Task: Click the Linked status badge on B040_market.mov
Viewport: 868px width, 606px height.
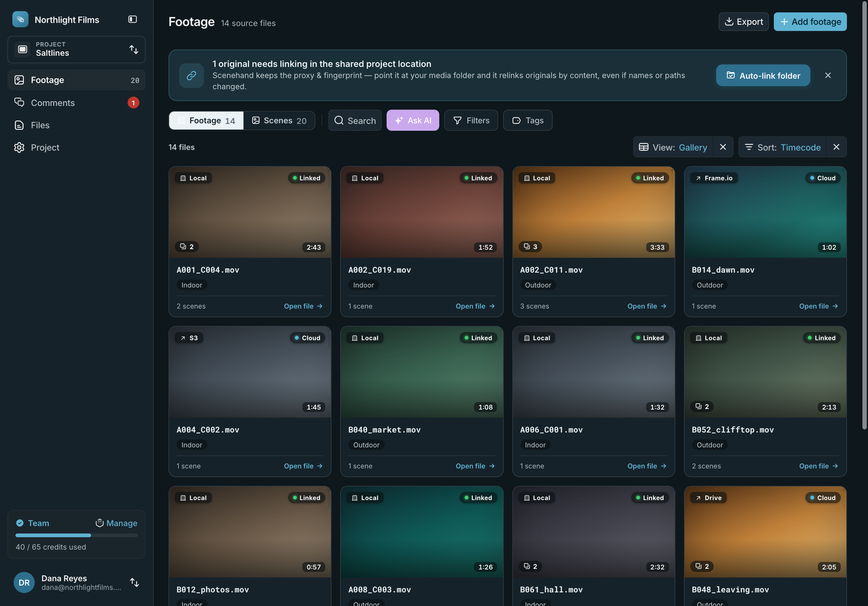Action: click(478, 338)
